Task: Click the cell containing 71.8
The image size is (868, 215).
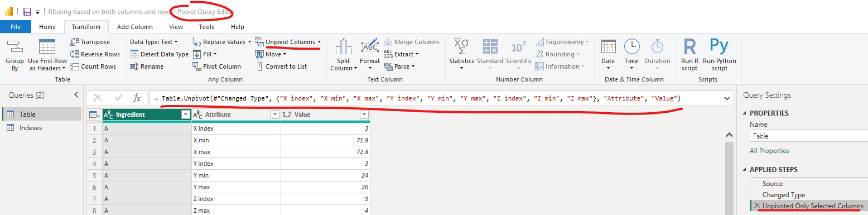Action: click(x=325, y=140)
